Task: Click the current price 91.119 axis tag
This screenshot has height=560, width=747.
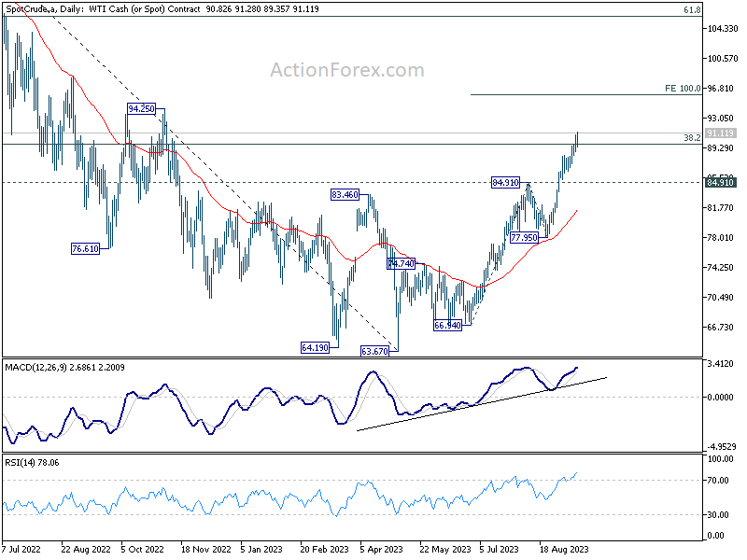Action: tap(720, 133)
